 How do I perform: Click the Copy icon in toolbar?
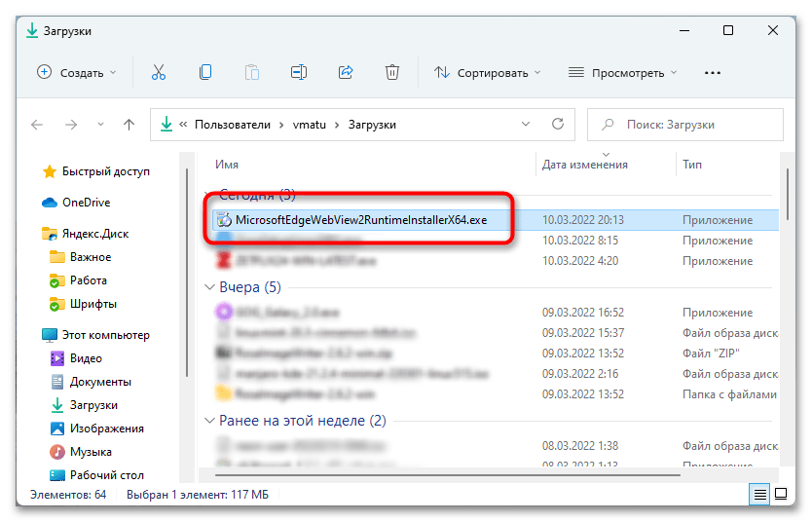point(205,72)
